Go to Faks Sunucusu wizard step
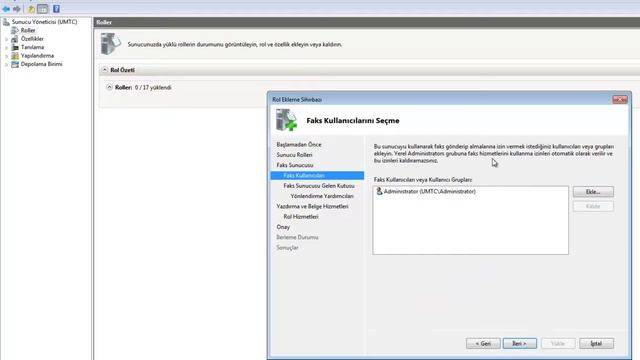The width and height of the screenshot is (640, 360). coord(295,165)
